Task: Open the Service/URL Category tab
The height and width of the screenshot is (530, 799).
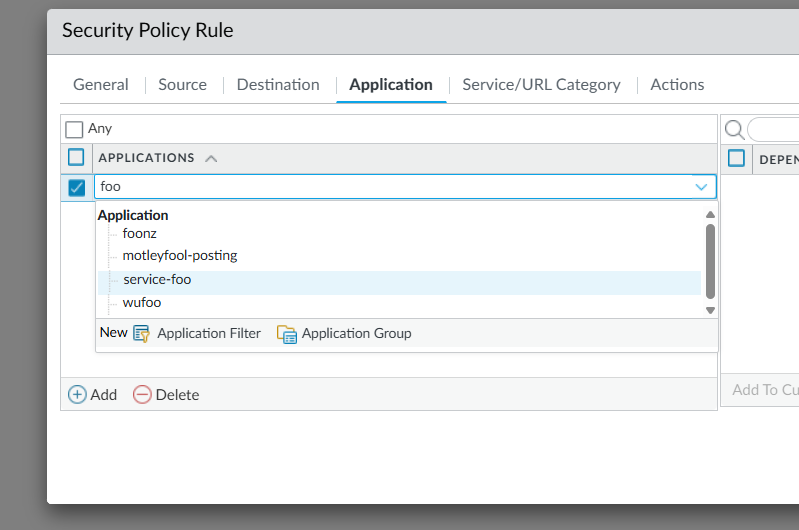Action: tap(541, 85)
